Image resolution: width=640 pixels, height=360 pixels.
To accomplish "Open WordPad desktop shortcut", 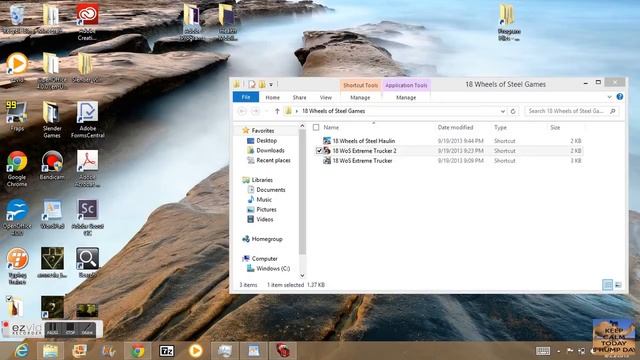I will tap(52, 214).
